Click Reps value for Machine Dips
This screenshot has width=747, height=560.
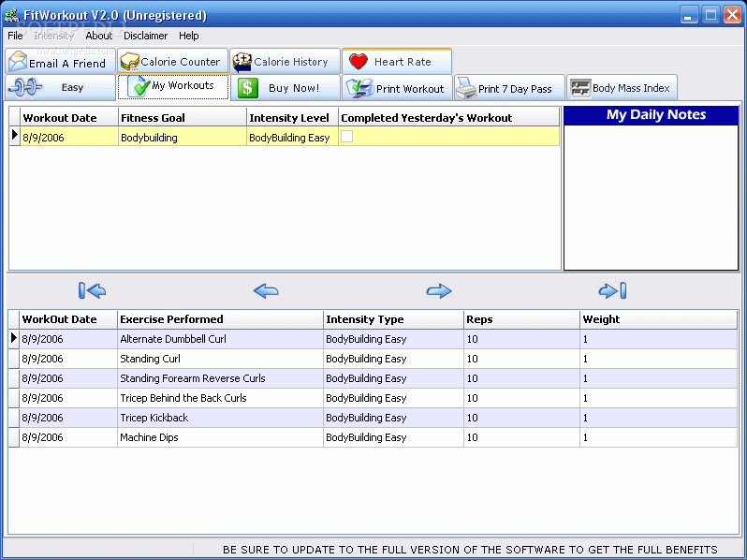(x=521, y=437)
